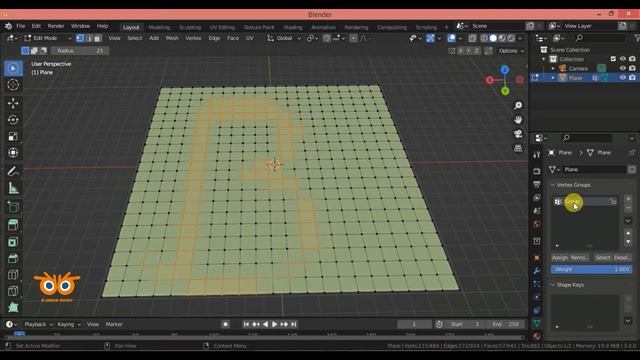Enable vertex select mode
The height and width of the screenshot is (360, 640).
point(80,38)
